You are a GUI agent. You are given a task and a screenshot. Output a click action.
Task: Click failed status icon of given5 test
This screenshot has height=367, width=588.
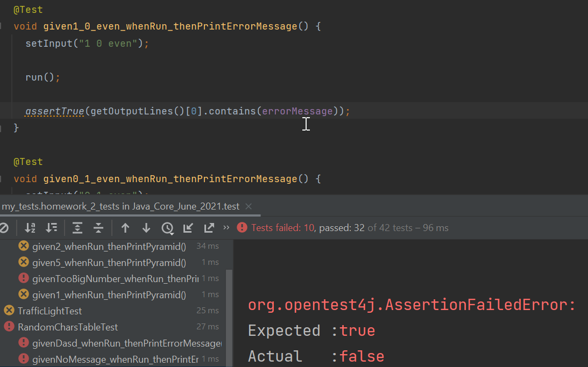click(x=24, y=262)
